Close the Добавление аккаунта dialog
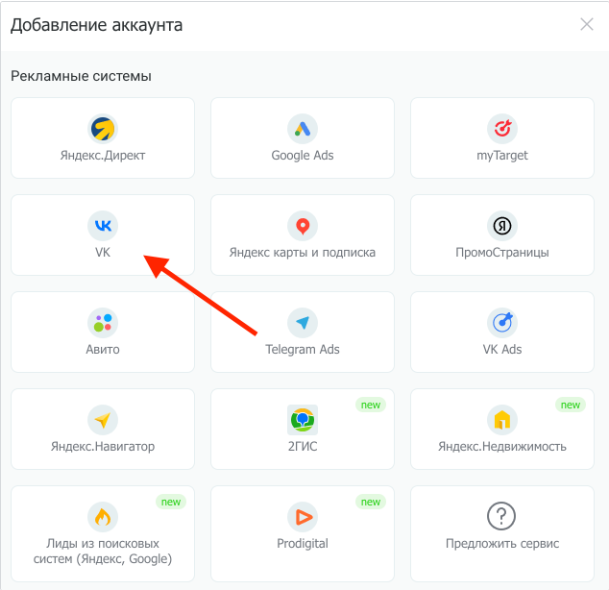Image resolution: width=609 pixels, height=590 pixels. pos(586,24)
